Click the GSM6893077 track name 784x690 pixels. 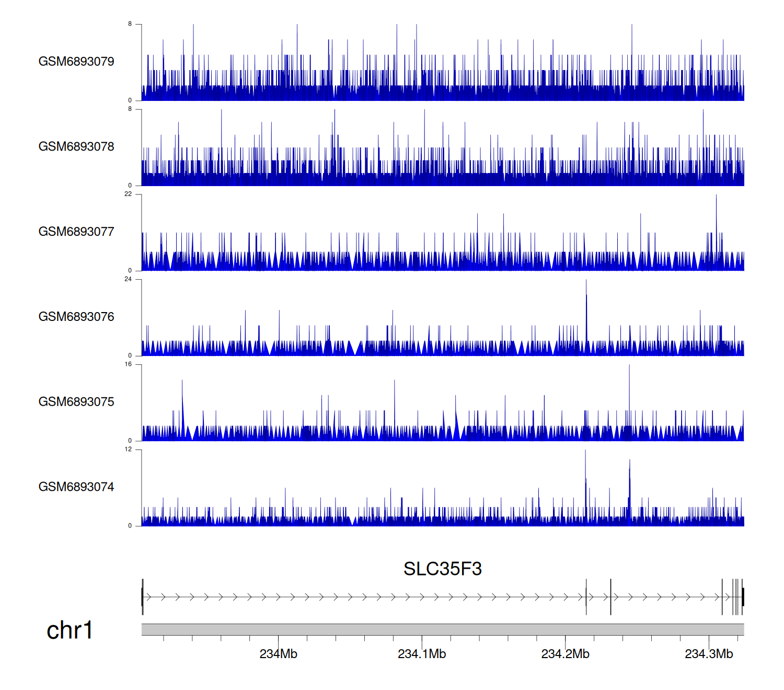point(76,232)
